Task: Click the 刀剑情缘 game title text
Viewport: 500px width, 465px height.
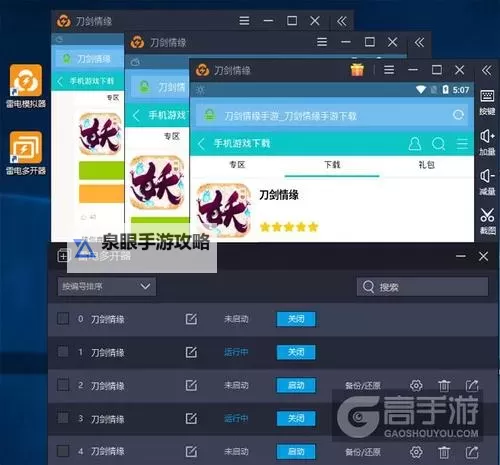Action: point(279,195)
